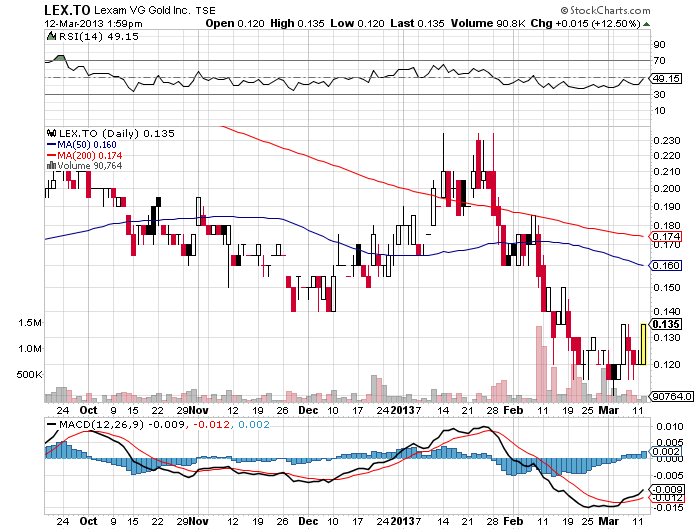Click the 30 oversold level on RSI axis

(659, 94)
